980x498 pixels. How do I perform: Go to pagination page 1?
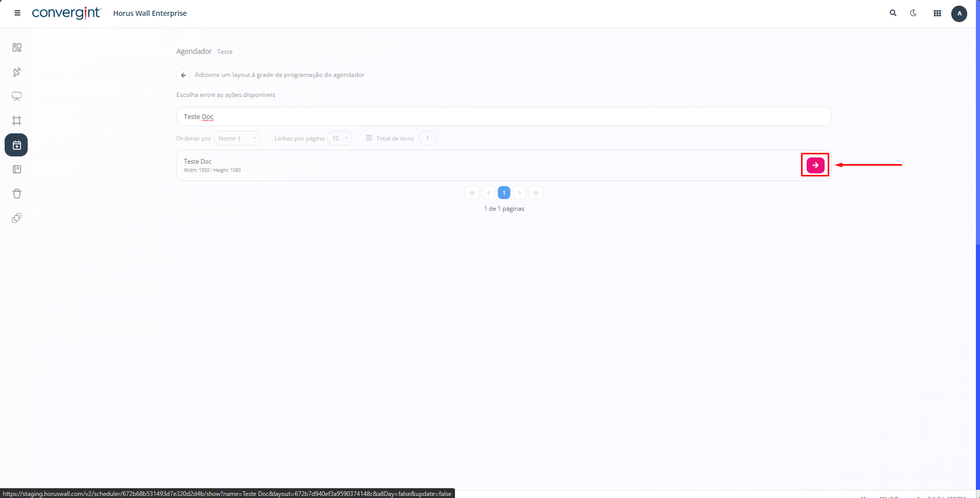pos(504,193)
